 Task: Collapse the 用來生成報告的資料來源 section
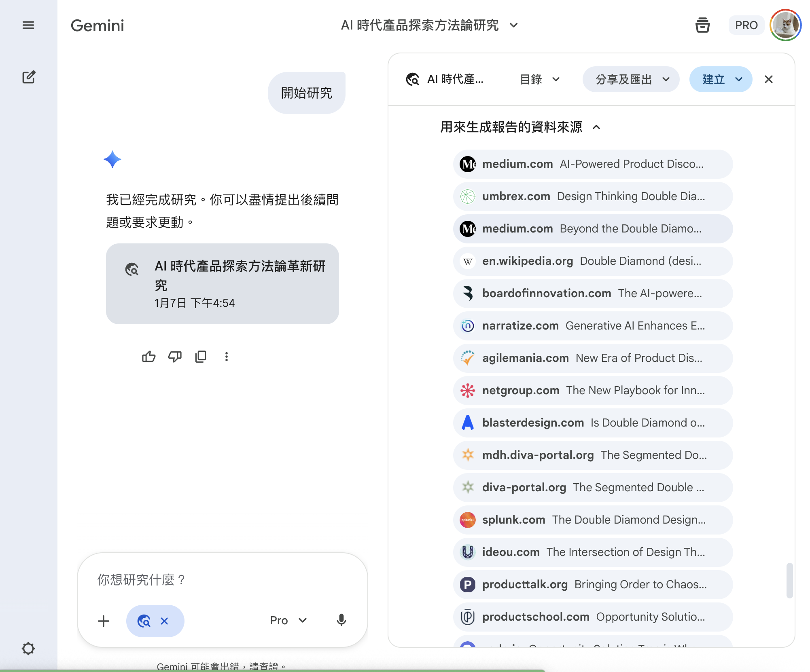click(596, 127)
